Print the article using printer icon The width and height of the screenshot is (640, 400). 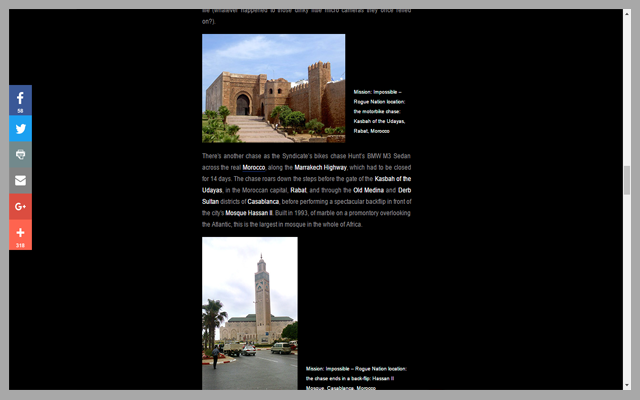click(20, 155)
